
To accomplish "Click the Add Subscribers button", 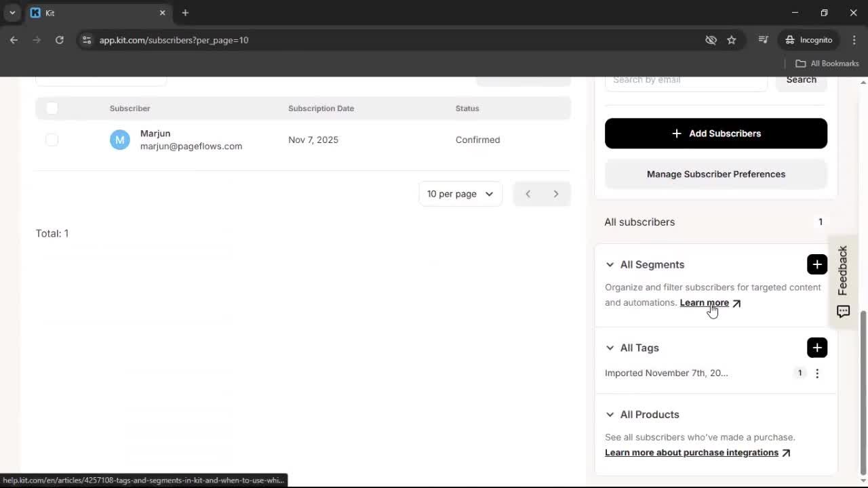I will coord(715,133).
